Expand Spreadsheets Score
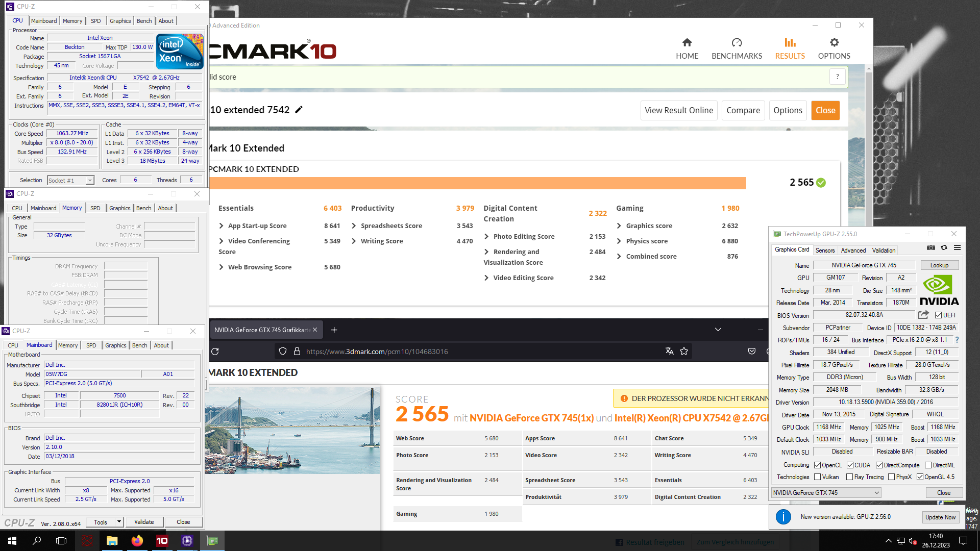This screenshot has width=980, height=551. tap(354, 226)
